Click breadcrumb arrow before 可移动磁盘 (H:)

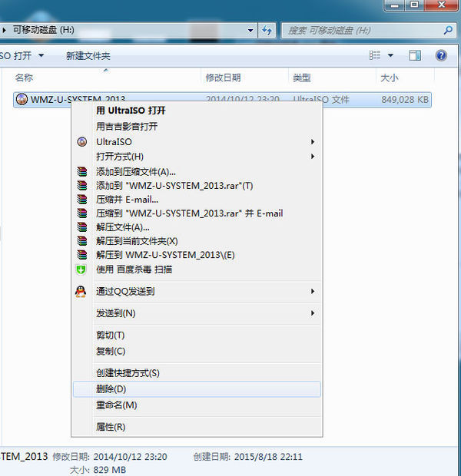[5, 30]
